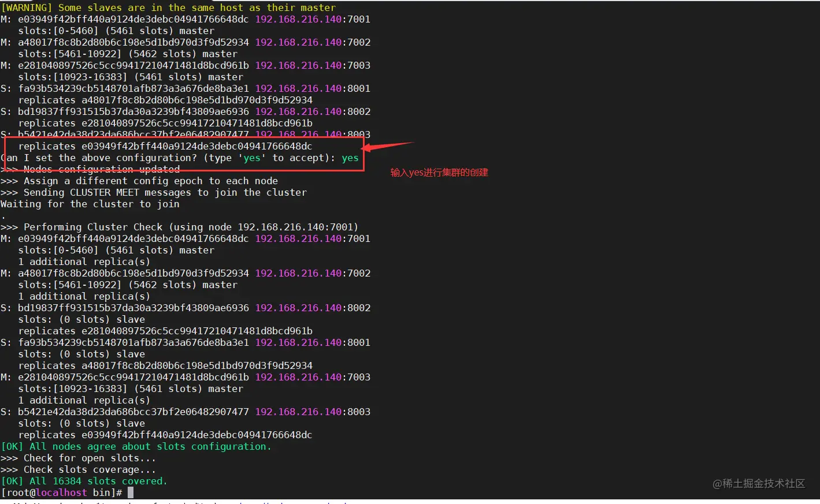Click slave 8002 node line in Cluster Check results

185,308
